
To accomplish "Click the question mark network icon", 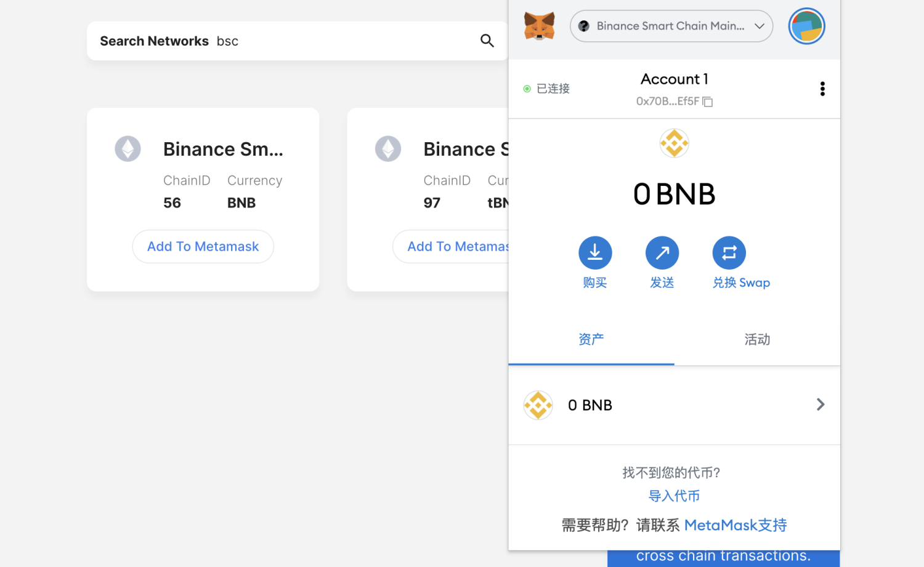I will pos(584,26).
